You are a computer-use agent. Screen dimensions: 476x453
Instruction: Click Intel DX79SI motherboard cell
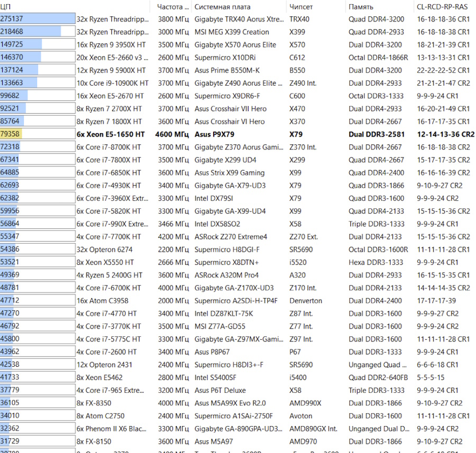pos(214,198)
